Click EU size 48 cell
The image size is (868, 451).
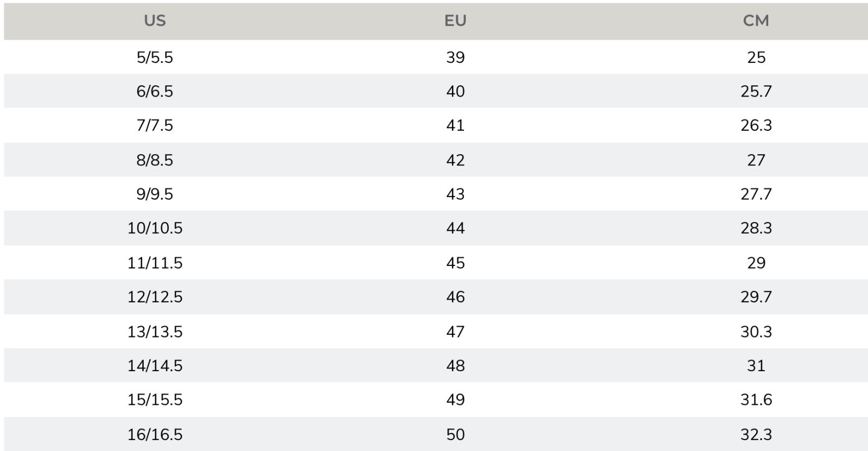tap(455, 366)
